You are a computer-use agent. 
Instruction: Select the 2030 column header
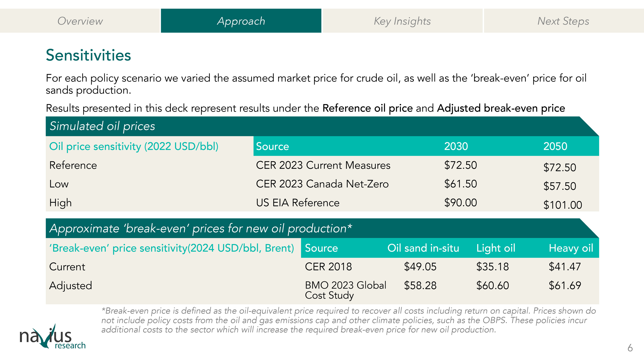click(x=456, y=146)
